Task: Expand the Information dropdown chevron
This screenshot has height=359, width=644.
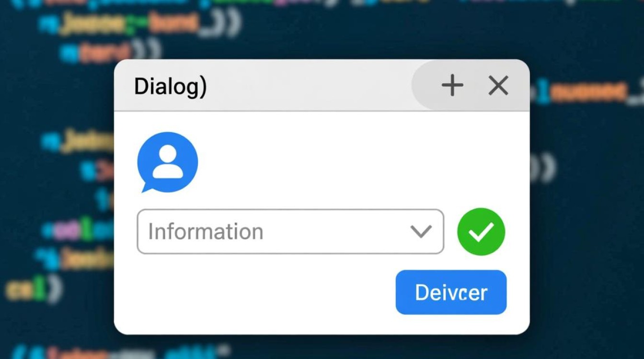Action: [x=421, y=232]
